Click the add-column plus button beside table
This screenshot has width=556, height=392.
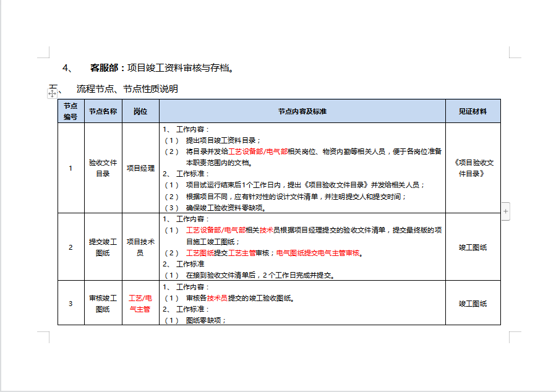point(506,211)
